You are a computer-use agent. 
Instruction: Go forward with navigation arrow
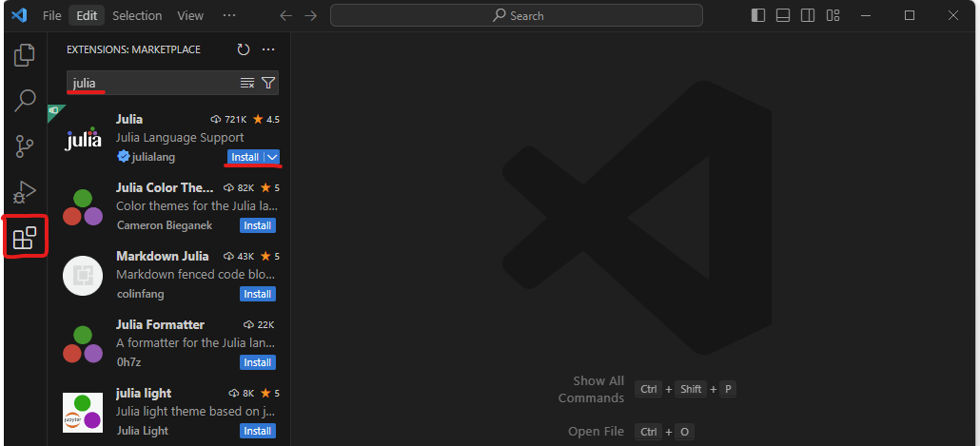310,15
